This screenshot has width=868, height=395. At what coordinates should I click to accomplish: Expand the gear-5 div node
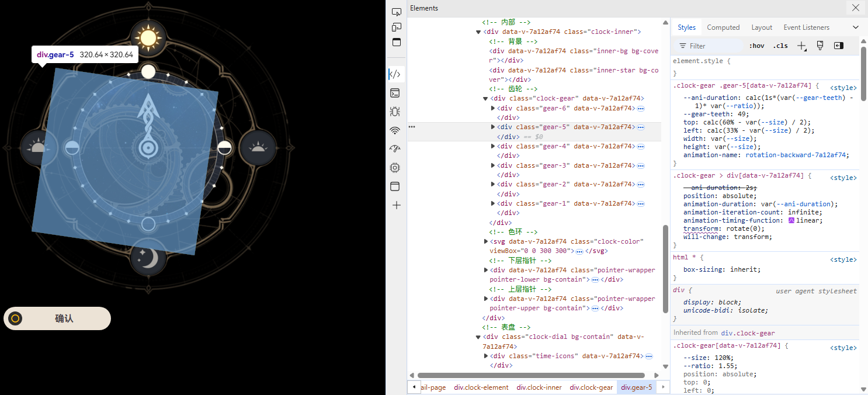tap(493, 127)
